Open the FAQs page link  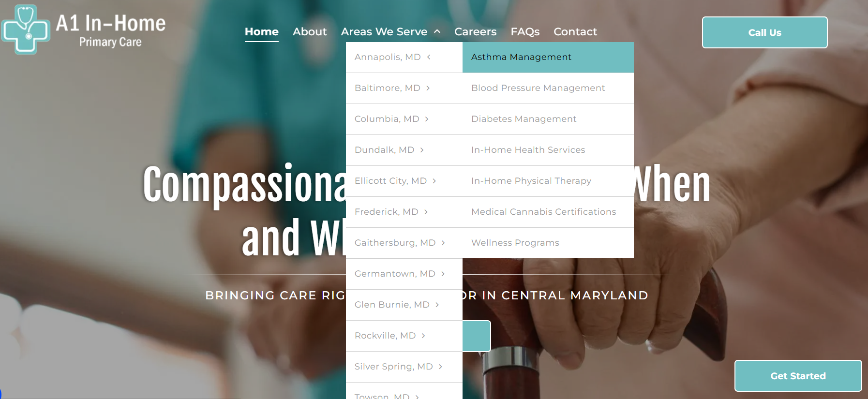tap(525, 31)
